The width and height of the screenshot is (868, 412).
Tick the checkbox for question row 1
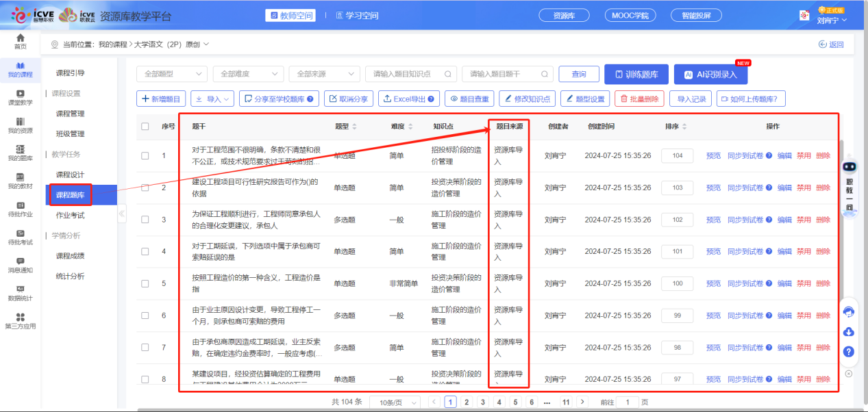145,156
